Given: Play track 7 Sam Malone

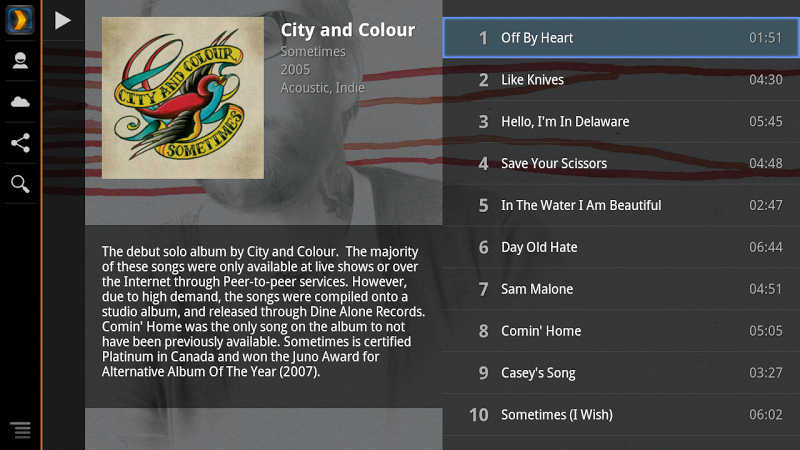Looking at the screenshot, I should 621,289.
